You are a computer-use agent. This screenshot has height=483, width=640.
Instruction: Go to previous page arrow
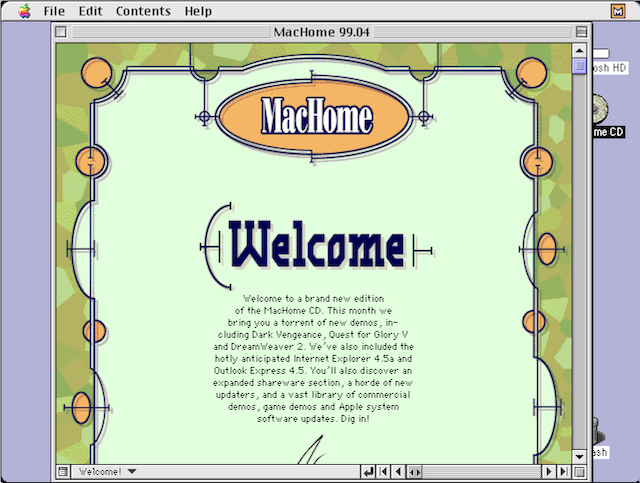398,472
